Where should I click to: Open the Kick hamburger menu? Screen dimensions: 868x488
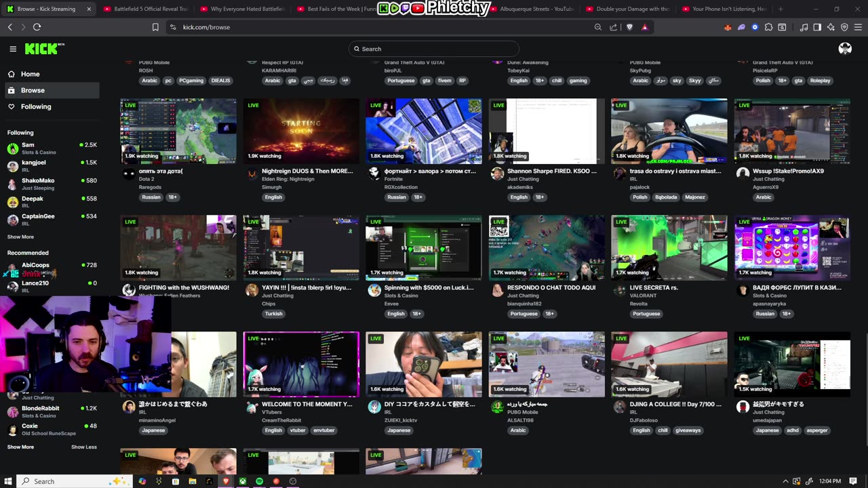pyautogui.click(x=13, y=49)
